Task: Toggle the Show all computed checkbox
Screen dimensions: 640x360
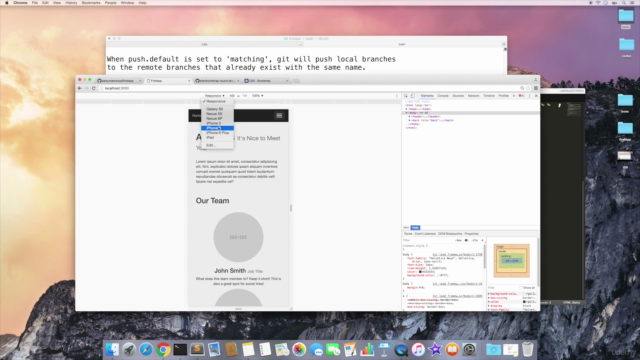Action: point(521,288)
